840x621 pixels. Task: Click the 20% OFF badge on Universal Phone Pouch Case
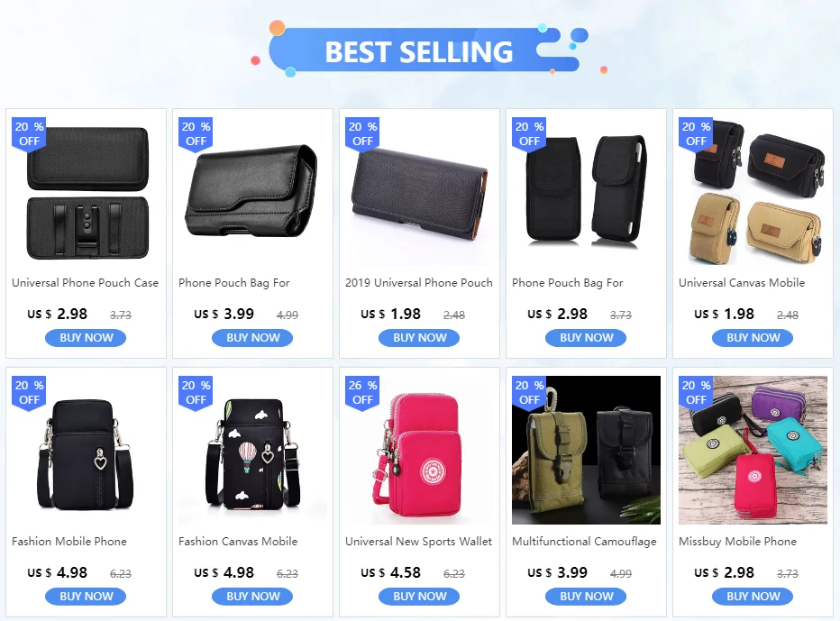29,134
